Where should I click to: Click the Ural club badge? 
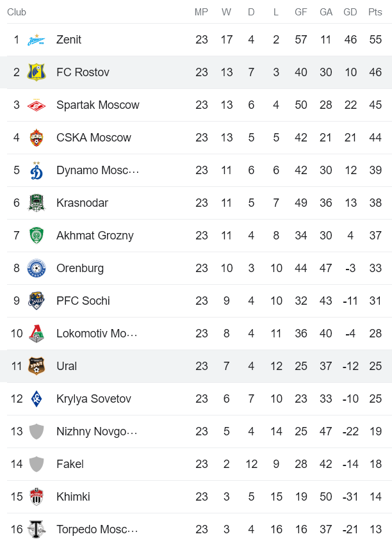[37, 366]
